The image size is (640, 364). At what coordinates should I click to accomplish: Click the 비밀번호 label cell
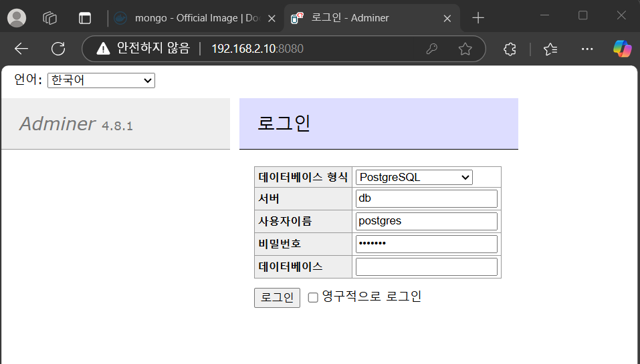click(x=303, y=244)
